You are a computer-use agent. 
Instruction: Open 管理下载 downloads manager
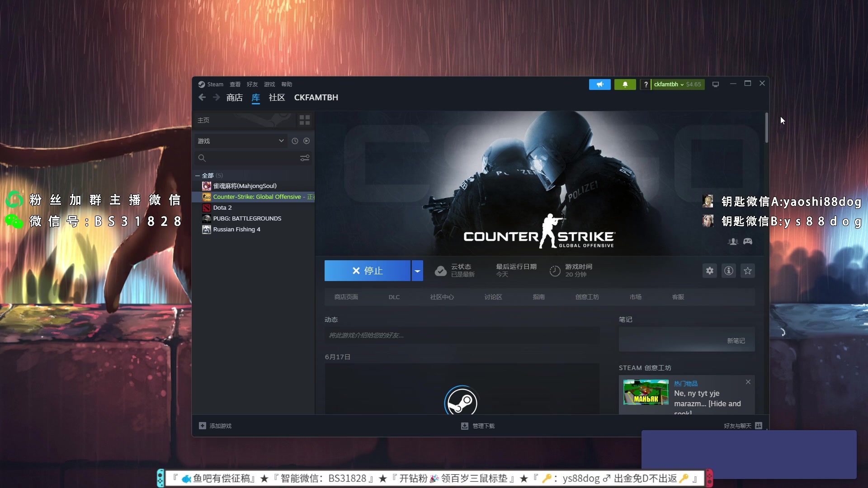[478, 426]
